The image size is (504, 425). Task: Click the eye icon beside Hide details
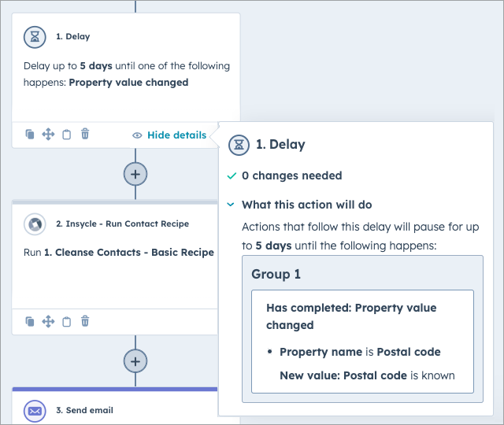(x=137, y=135)
